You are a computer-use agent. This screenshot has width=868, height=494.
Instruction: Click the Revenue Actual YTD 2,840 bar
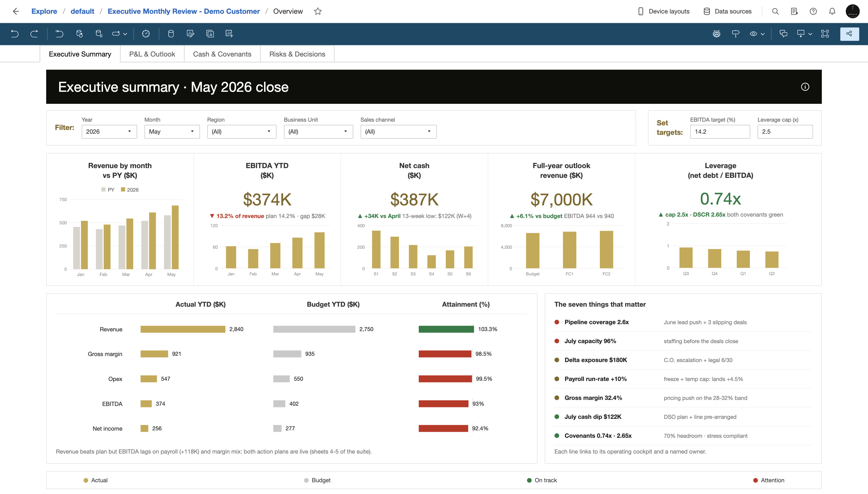(x=183, y=329)
